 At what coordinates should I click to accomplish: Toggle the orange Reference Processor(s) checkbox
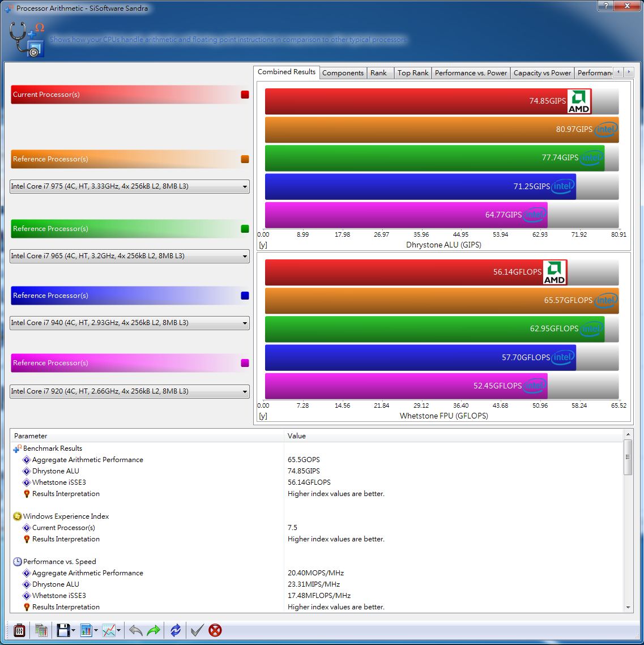click(245, 159)
